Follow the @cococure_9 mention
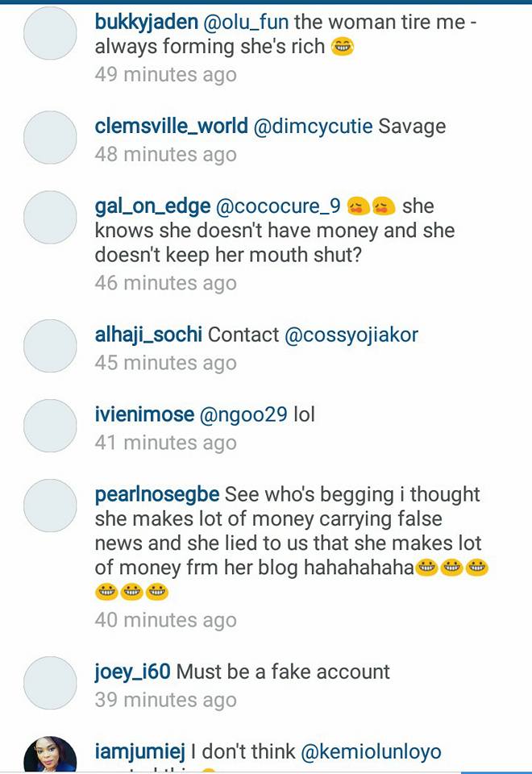The width and height of the screenshot is (532, 774). pos(278,206)
